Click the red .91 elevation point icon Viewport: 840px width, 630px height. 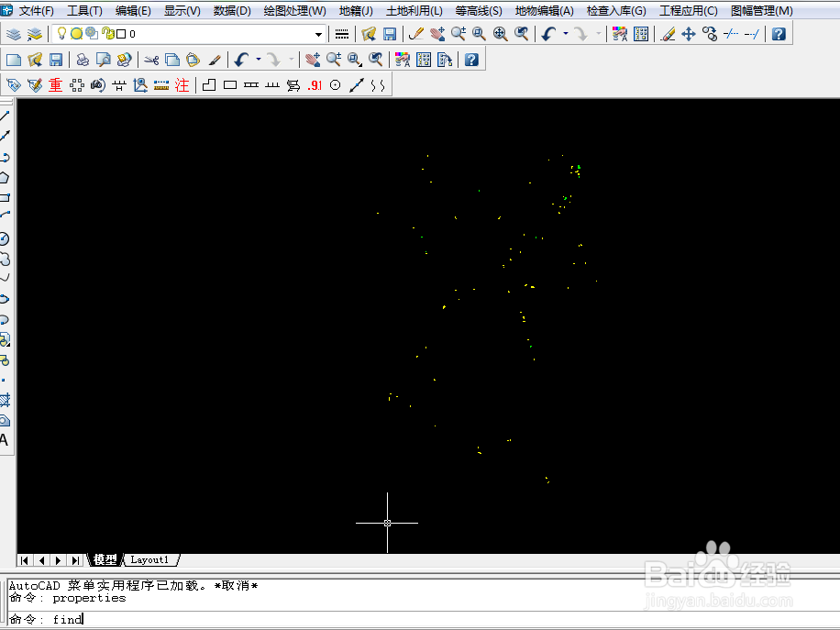click(315, 85)
